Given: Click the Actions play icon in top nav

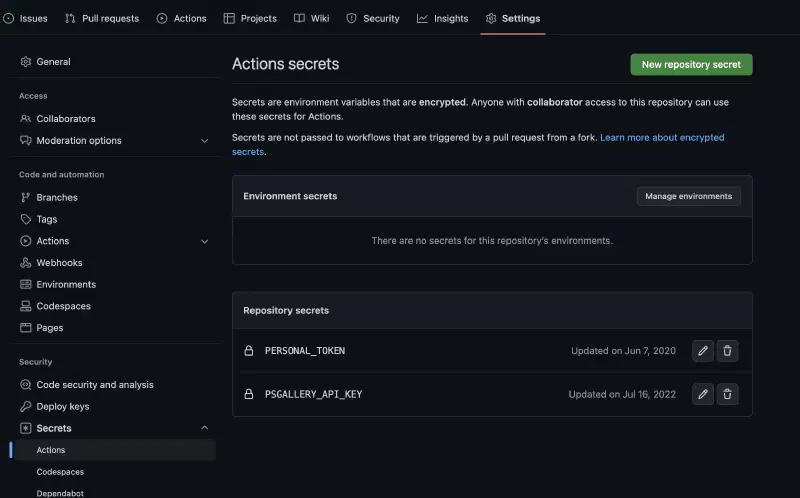Looking at the screenshot, I should coord(162,18).
